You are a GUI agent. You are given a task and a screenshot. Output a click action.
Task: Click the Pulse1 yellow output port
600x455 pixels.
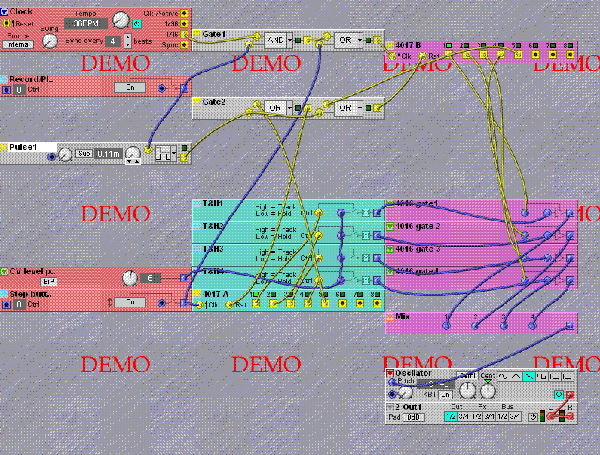tap(184, 158)
